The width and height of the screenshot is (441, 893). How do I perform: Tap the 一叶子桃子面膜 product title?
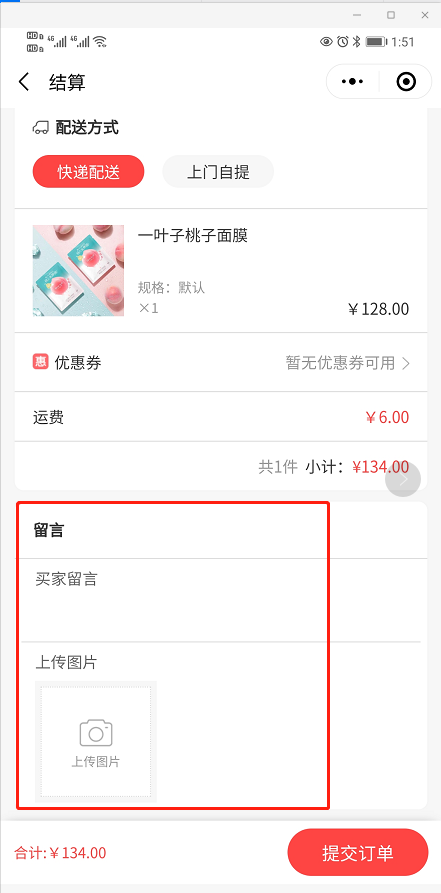tap(193, 236)
